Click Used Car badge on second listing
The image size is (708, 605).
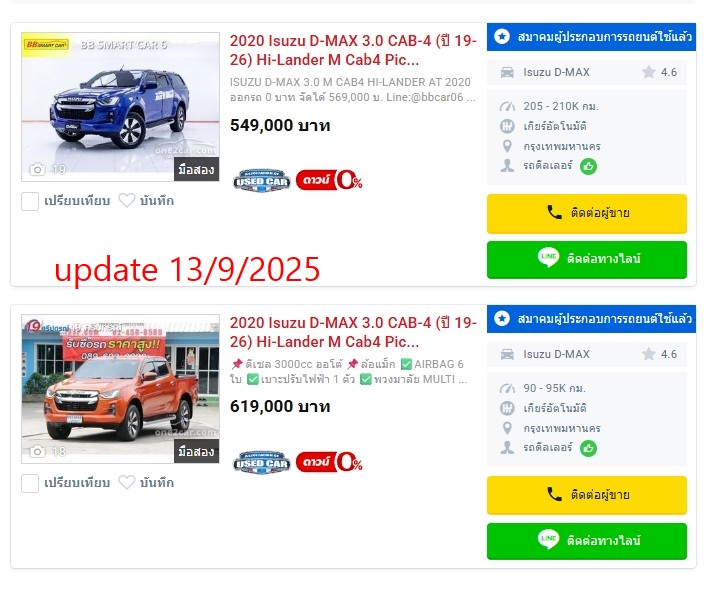click(261, 463)
